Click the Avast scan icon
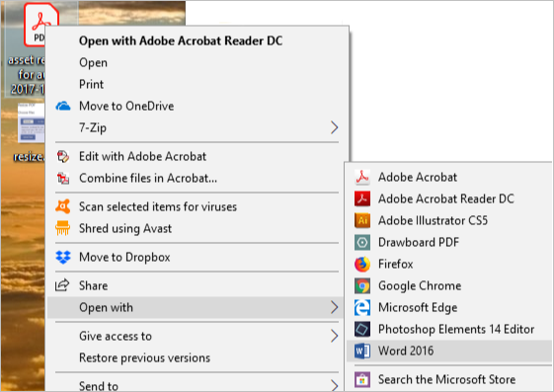Image resolution: width=554 pixels, height=392 pixels. [x=63, y=206]
